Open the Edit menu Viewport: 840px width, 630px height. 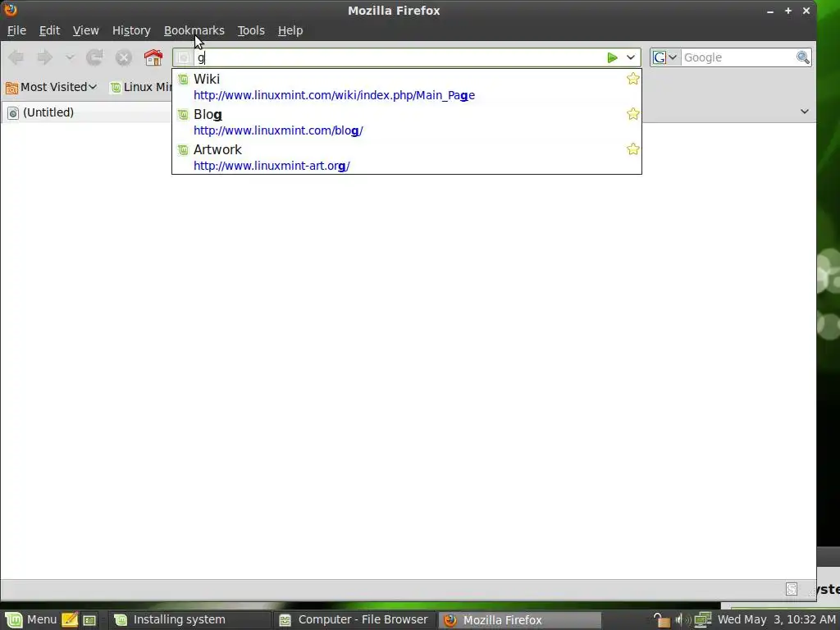(49, 30)
